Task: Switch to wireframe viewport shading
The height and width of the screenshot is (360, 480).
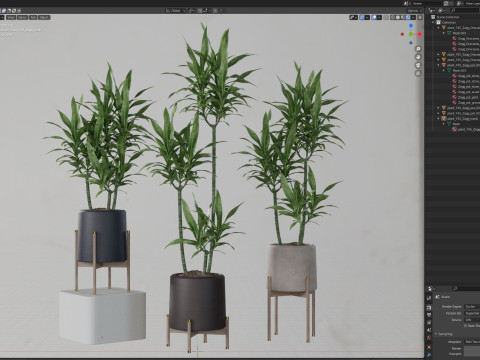Action: tap(393, 17)
